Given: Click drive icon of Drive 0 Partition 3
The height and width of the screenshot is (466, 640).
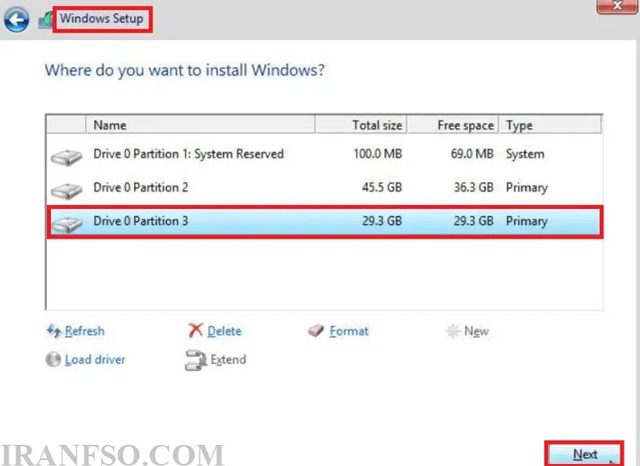Looking at the screenshot, I should point(67,224).
